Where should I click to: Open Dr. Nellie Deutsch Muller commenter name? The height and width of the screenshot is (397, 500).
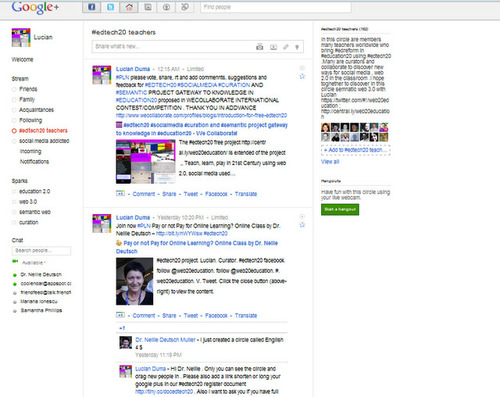coord(165,340)
